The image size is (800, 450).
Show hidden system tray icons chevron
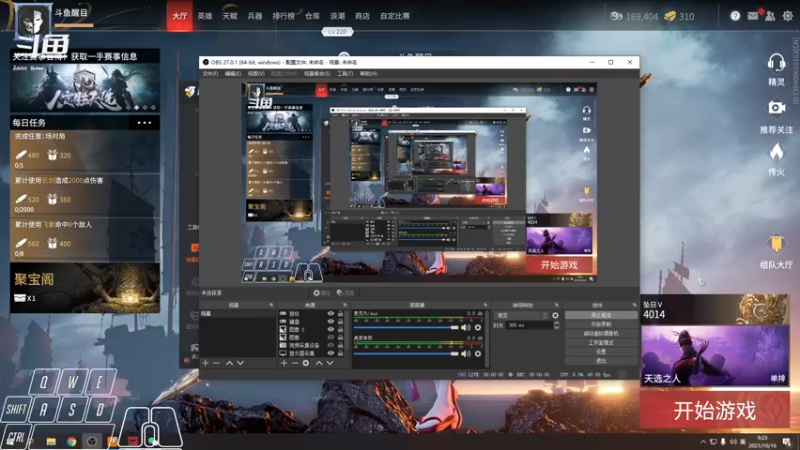(x=703, y=442)
